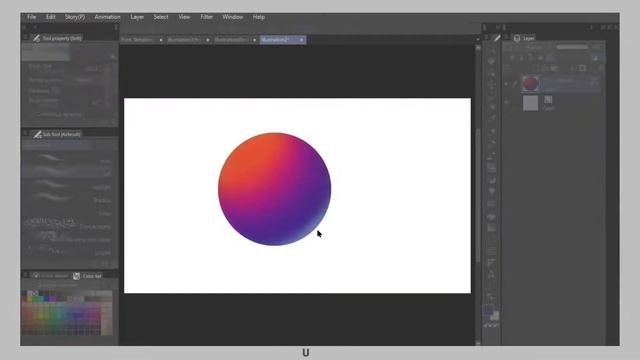Select the sphere layer thumbnail
Viewport: 640px width, 360px height.
tap(530, 84)
